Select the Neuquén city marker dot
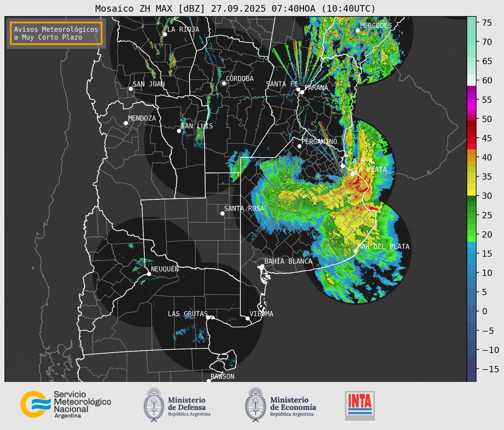504x430 pixels. coord(149,274)
